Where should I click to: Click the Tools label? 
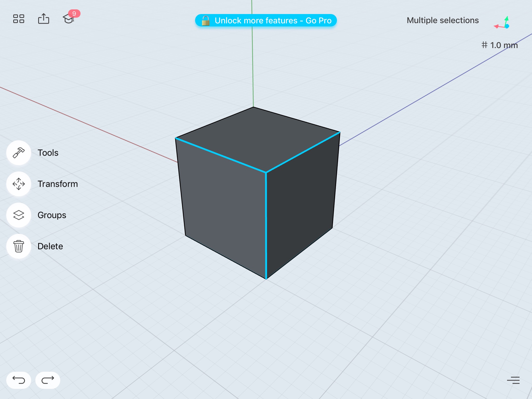[48, 153]
